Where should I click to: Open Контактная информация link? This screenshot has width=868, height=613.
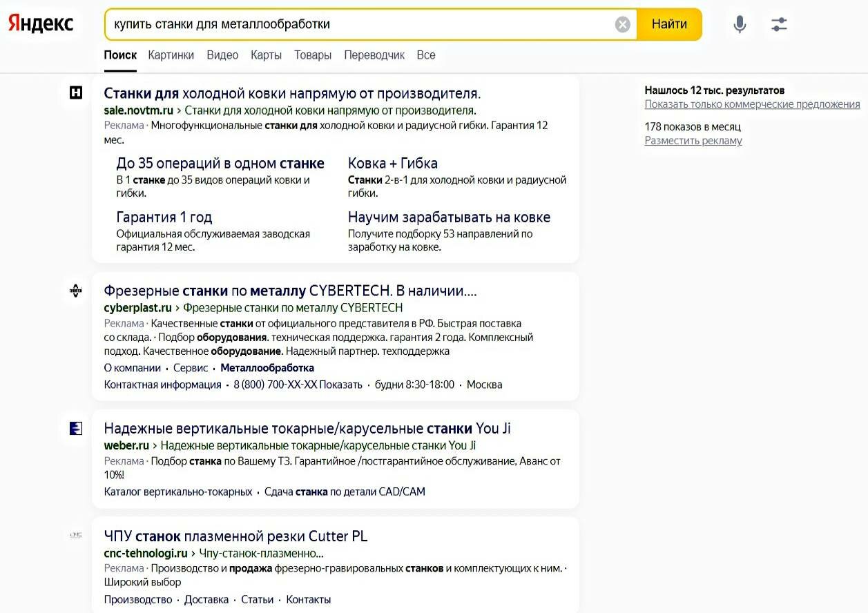tap(163, 385)
